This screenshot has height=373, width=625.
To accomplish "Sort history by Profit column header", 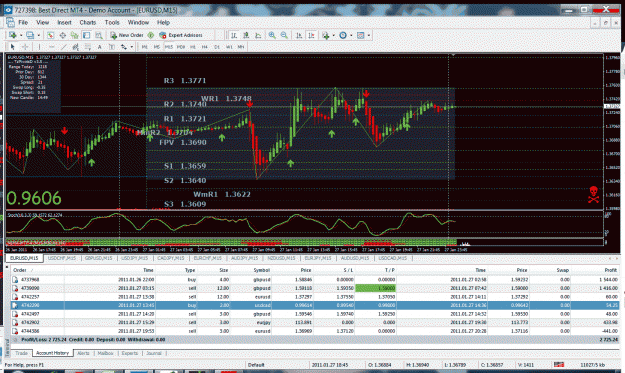I will tap(610, 270).
